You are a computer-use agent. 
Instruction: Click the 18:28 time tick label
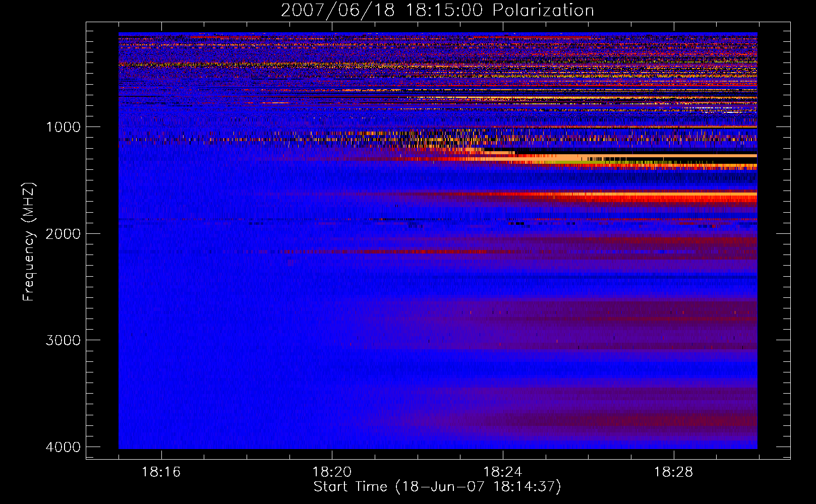(x=674, y=472)
